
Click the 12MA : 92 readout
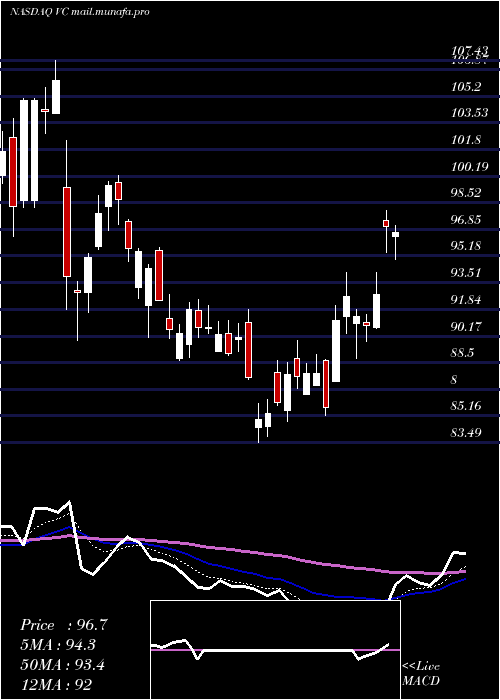click(x=56, y=684)
